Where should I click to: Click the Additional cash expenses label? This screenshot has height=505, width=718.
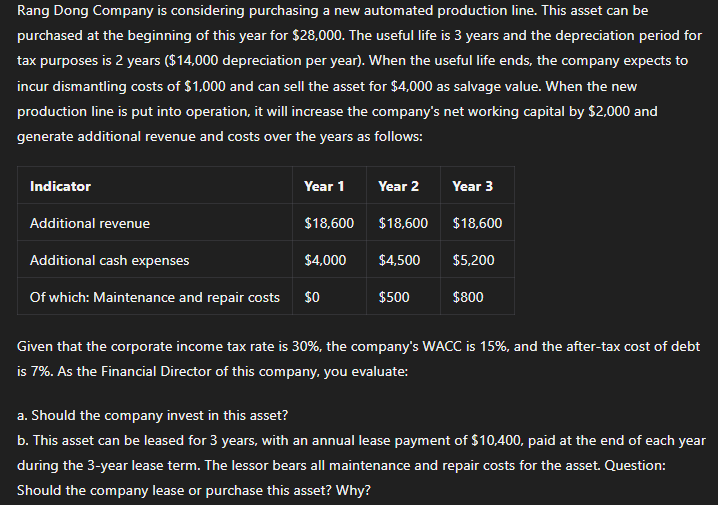coord(109,261)
